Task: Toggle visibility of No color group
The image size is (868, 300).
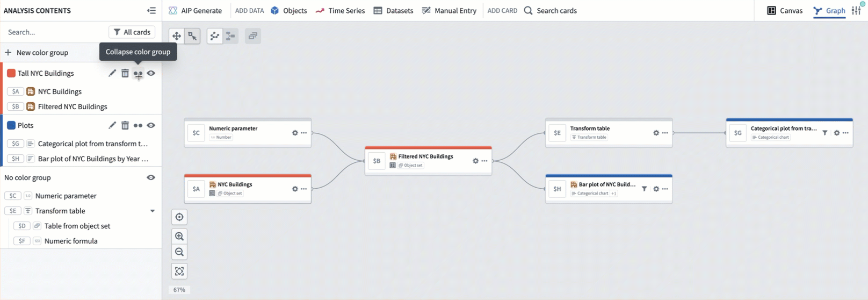Action: pyautogui.click(x=151, y=177)
